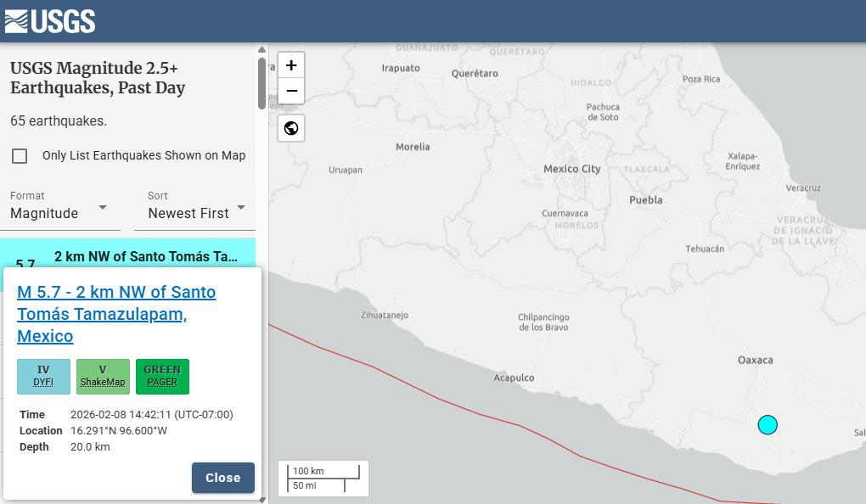Click the Pachuca de Soto label
Image resolution: width=866 pixels, height=504 pixels.
[603, 111]
